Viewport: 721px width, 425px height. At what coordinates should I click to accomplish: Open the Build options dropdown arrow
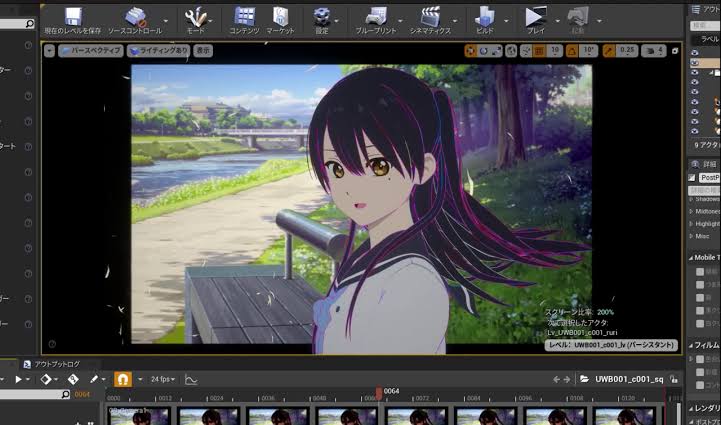point(506,21)
